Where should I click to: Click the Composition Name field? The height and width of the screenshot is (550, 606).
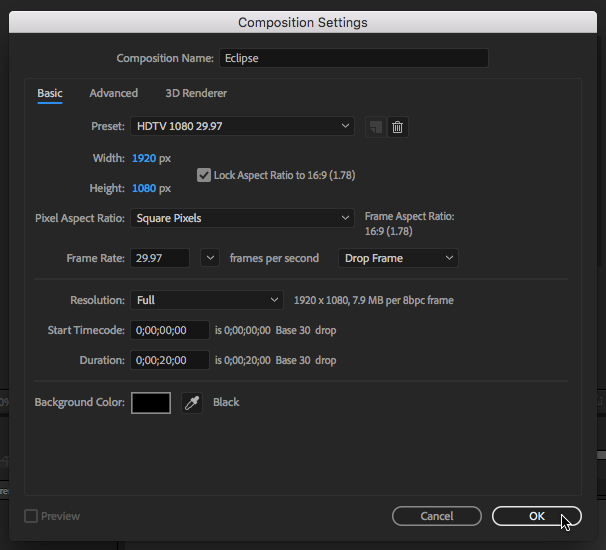pyautogui.click(x=352, y=58)
